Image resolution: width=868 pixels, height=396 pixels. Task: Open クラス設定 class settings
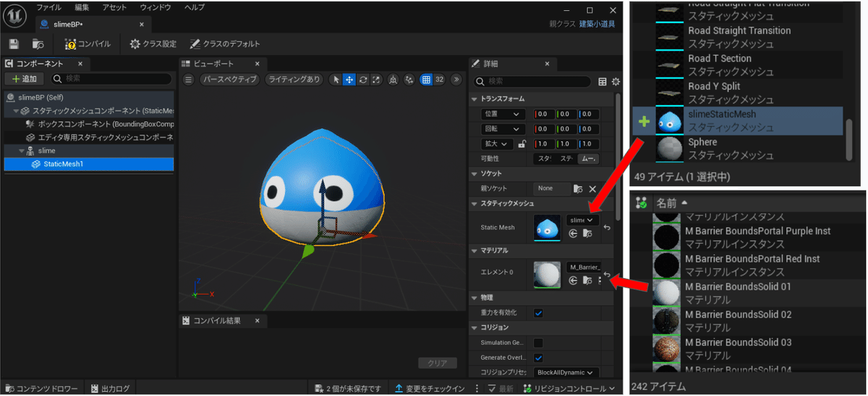click(x=153, y=44)
